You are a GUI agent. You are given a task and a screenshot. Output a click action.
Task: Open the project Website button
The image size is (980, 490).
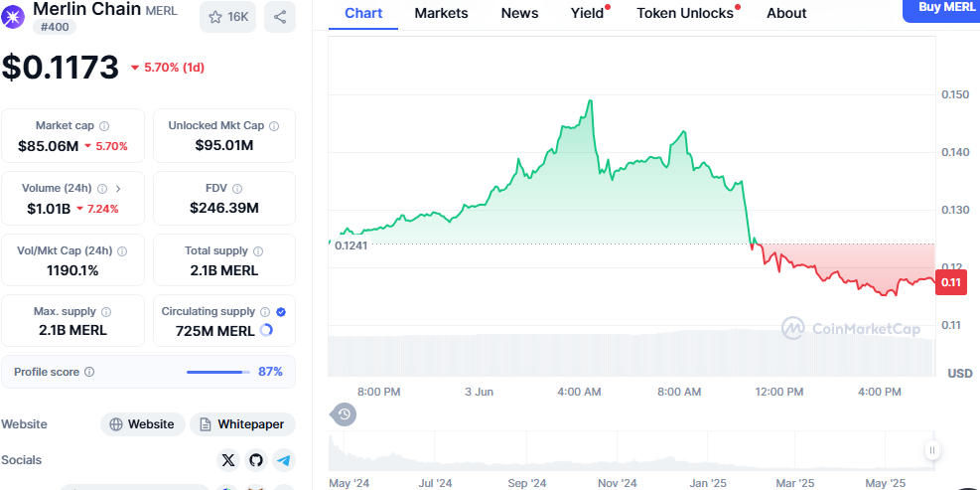(x=143, y=424)
